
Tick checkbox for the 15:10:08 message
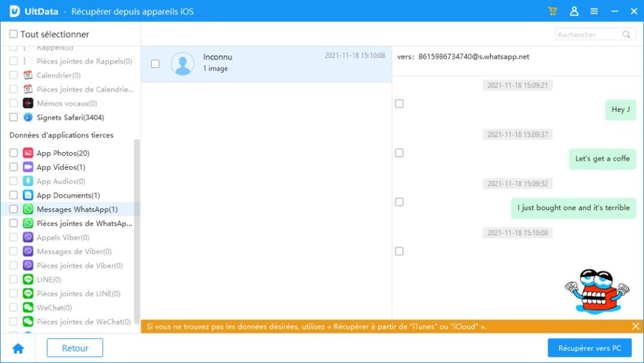click(x=399, y=251)
